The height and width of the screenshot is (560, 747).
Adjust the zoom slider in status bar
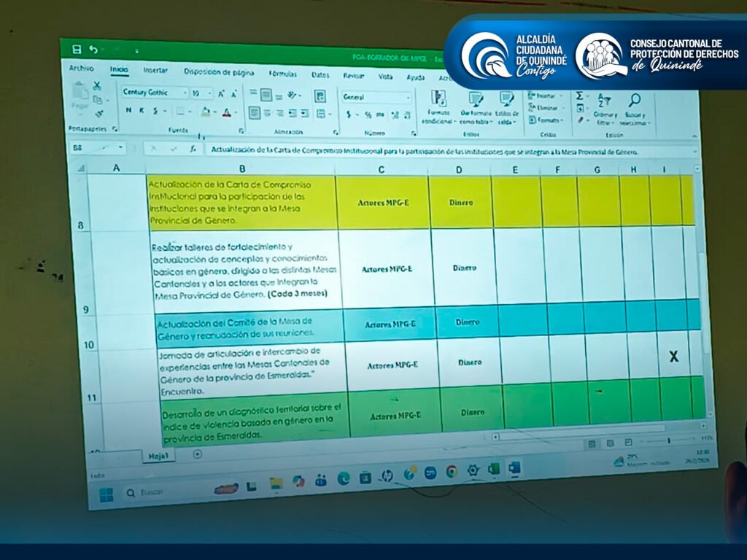(669, 441)
